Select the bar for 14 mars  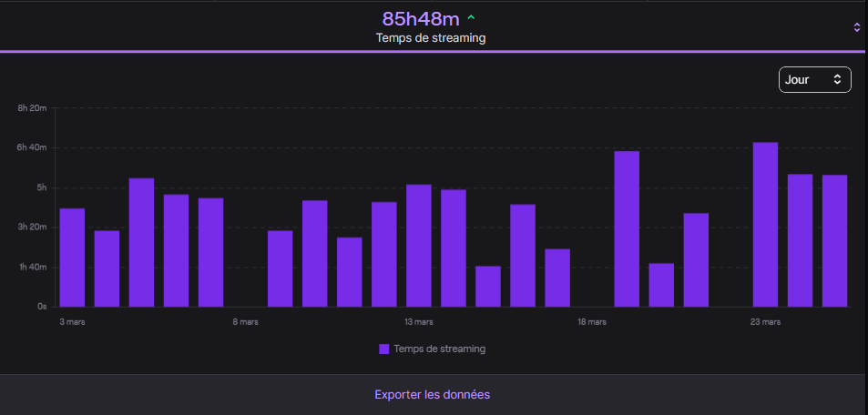pyautogui.click(x=454, y=248)
